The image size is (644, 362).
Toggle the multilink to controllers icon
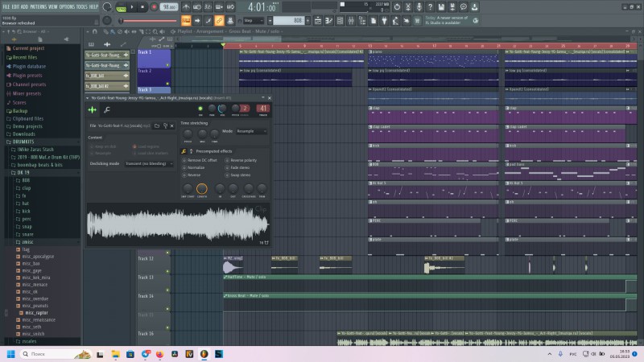[x=219, y=21]
